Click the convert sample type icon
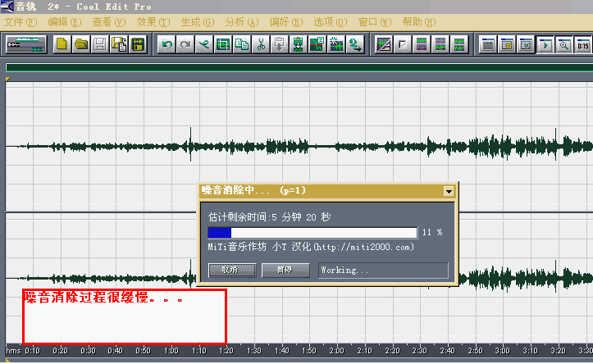The height and width of the screenshot is (364, 593). pos(355,44)
